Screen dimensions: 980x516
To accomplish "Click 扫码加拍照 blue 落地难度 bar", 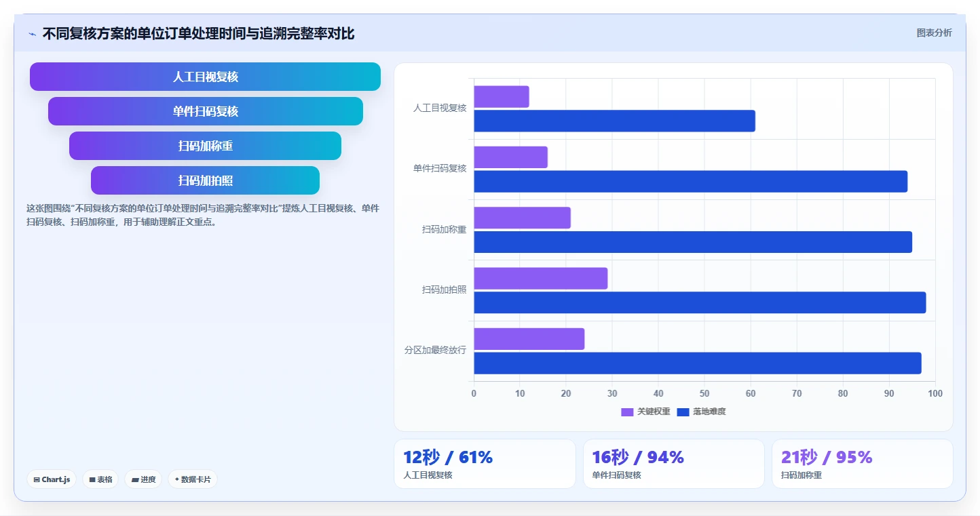I will pos(700,302).
